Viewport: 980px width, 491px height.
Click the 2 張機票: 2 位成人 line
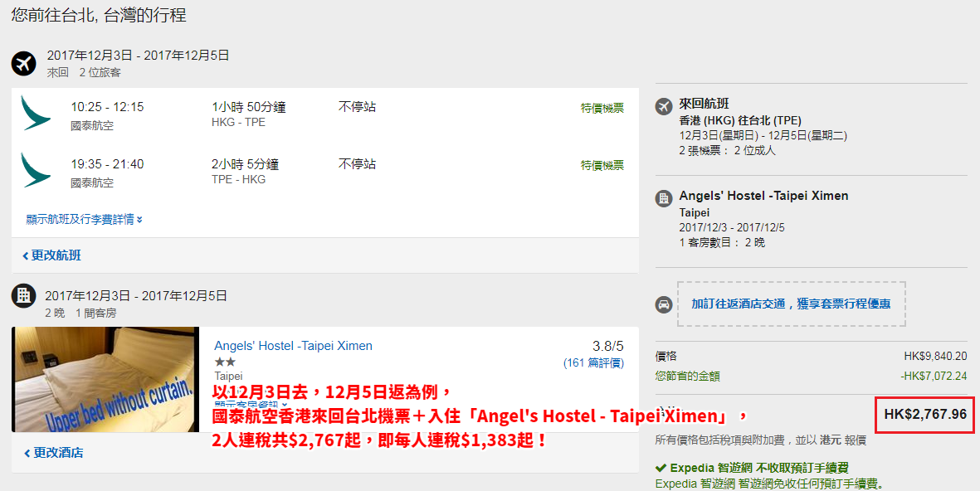point(728,151)
